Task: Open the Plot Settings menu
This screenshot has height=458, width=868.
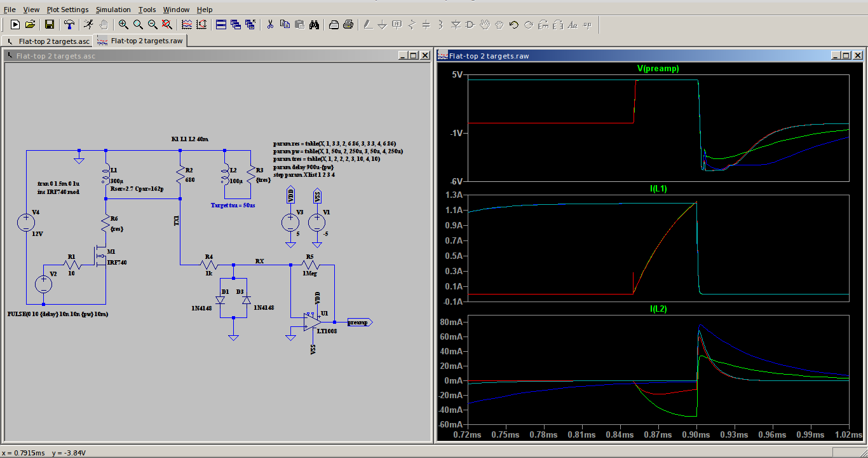Action: pos(67,10)
